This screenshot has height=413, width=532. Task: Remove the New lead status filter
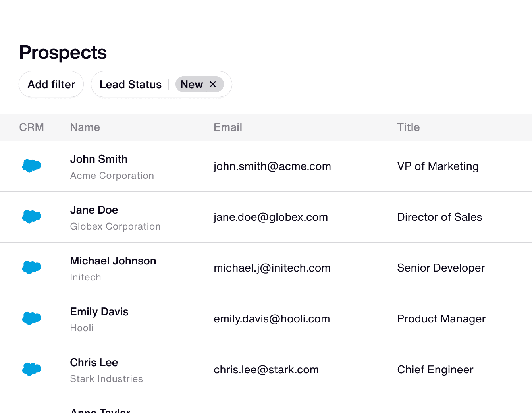point(213,84)
